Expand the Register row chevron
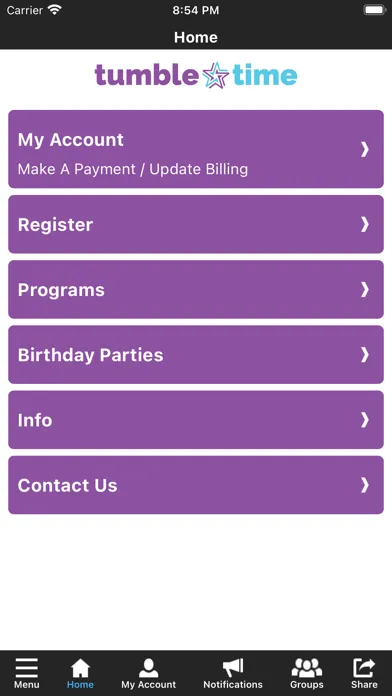The width and height of the screenshot is (392, 696). point(365,224)
